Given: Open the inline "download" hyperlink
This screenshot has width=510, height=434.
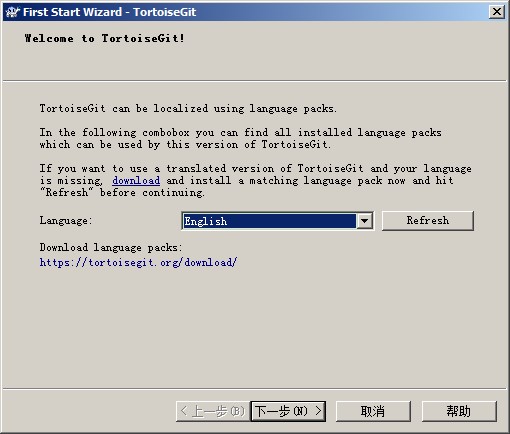Looking at the screenshot, I should click(x=136, y=181).
